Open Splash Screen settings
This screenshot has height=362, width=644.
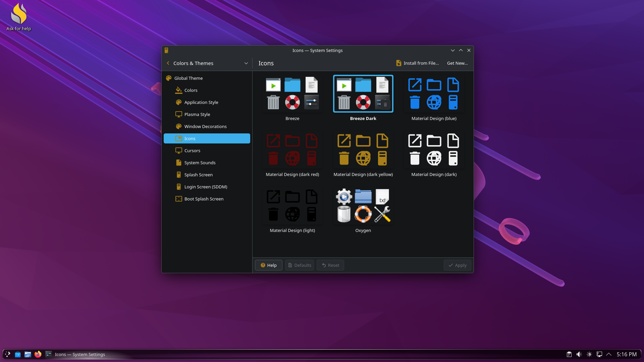click(x=207, y=175)
